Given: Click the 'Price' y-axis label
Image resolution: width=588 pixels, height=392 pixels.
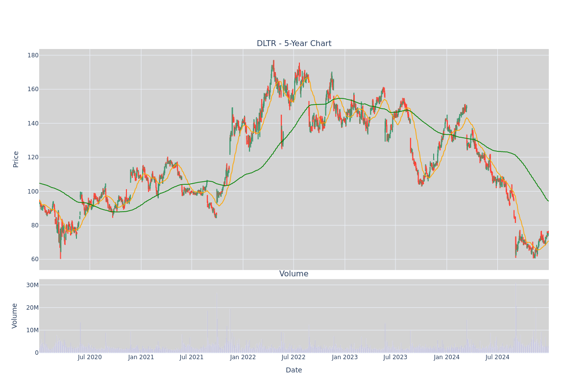Looking at the screenshot, I should (x=16, y=159).
